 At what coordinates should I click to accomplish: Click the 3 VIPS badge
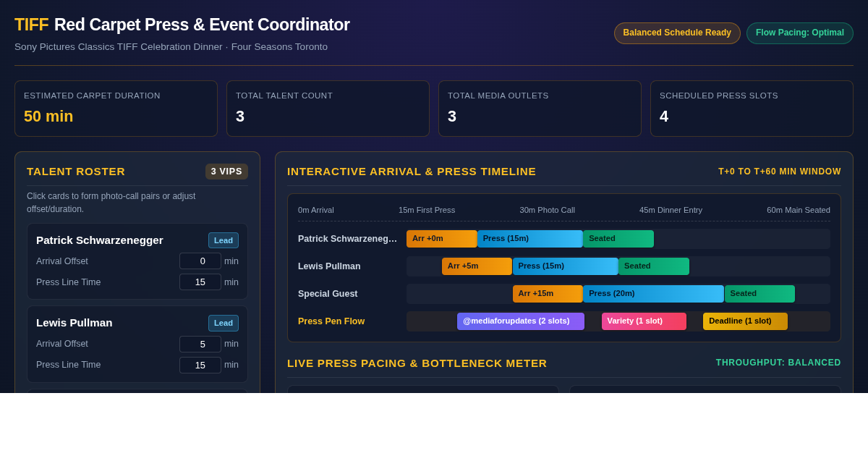pyautogui.click(x=226, y=172)
